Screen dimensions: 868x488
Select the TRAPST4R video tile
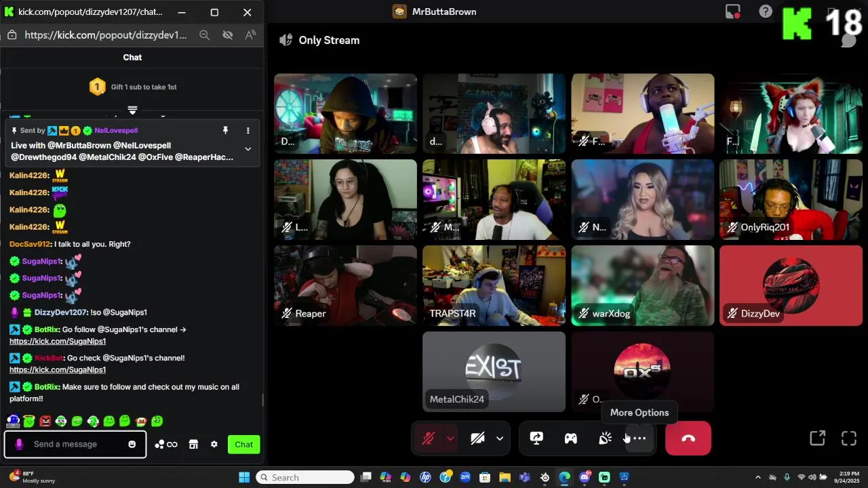(494, 285)
